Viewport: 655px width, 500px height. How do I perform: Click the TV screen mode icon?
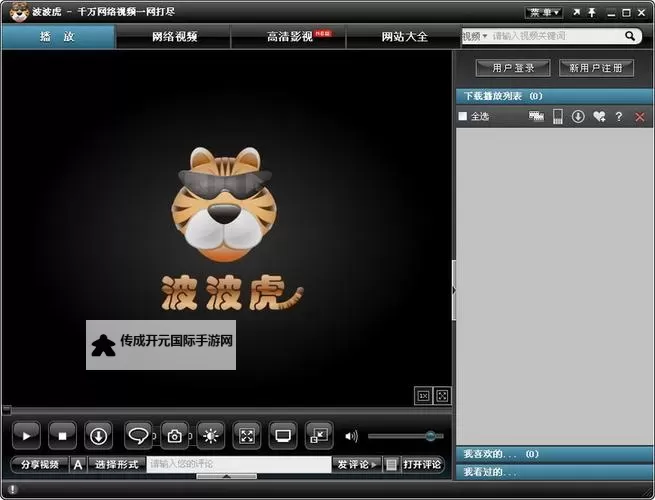(x=283, y=436)
